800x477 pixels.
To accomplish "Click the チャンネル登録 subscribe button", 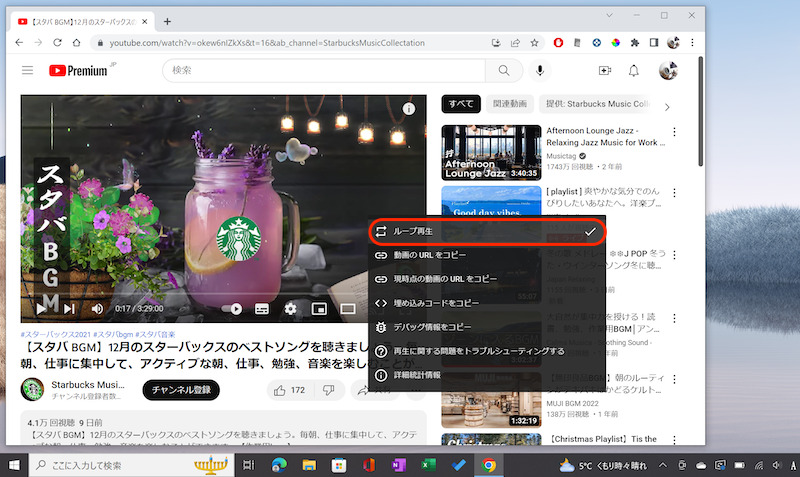I will [181, 390].
